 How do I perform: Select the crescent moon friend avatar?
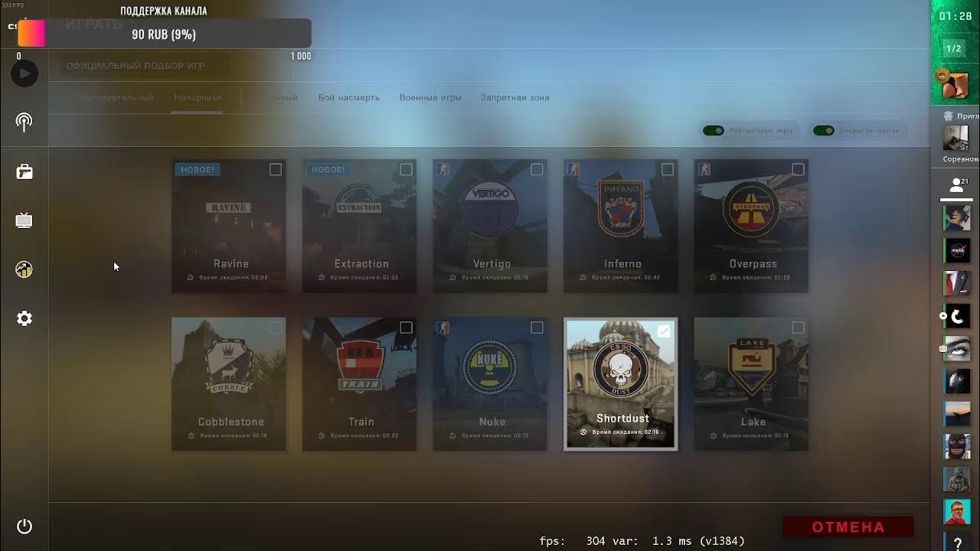click(x=957, y=316)
